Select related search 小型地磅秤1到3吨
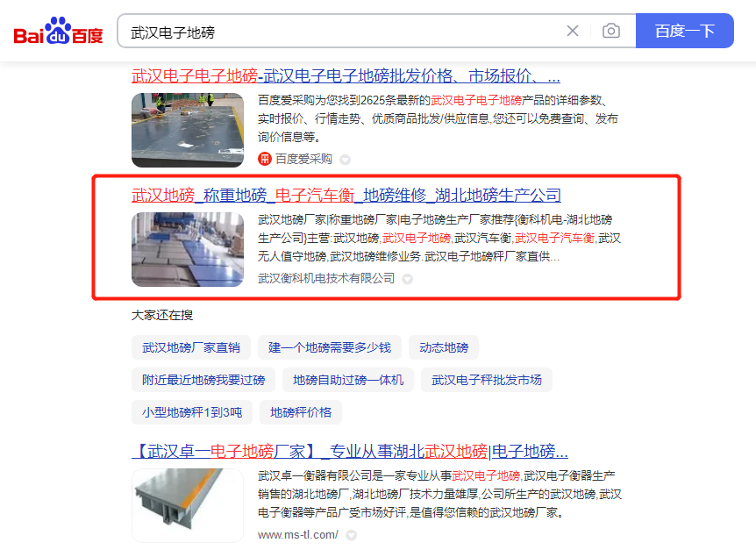756x557 pixels. coord(192,412)
